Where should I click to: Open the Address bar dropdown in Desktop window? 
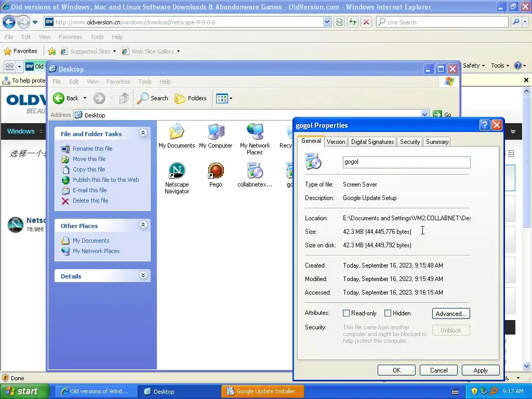(424, 115)
